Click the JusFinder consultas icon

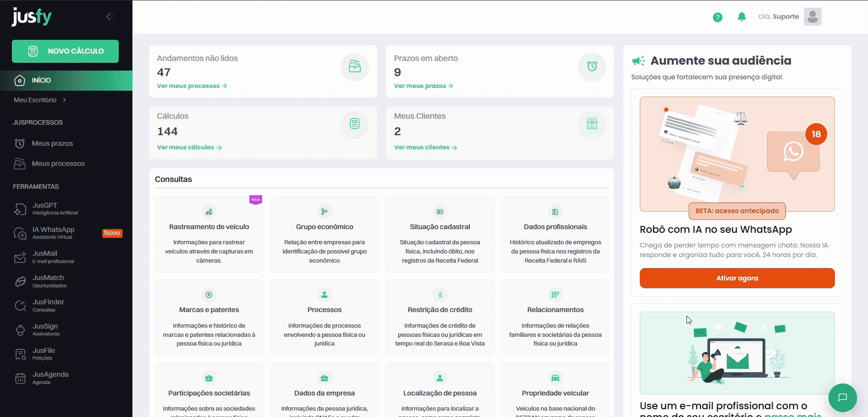coord(20,306)
